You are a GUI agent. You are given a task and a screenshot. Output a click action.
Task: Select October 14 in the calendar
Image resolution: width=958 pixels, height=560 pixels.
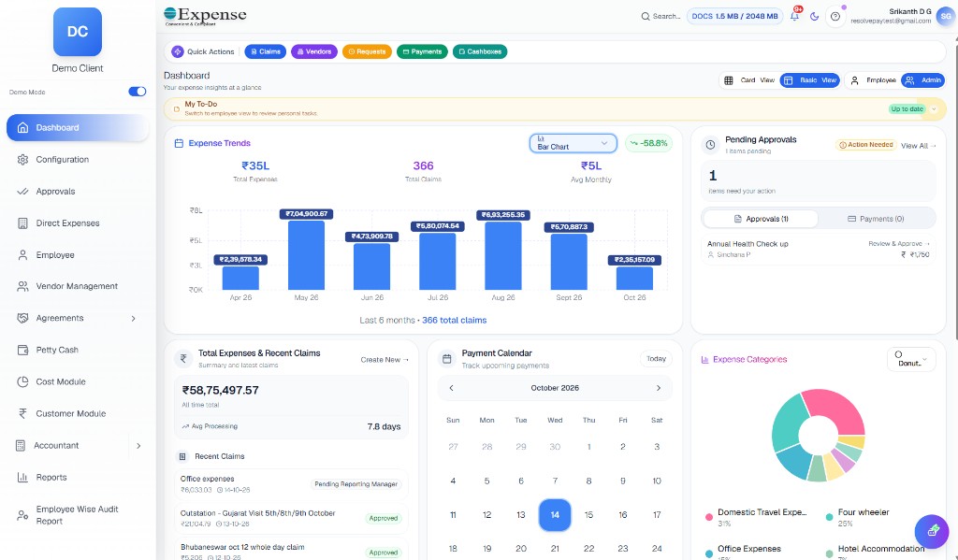[555, 515]
